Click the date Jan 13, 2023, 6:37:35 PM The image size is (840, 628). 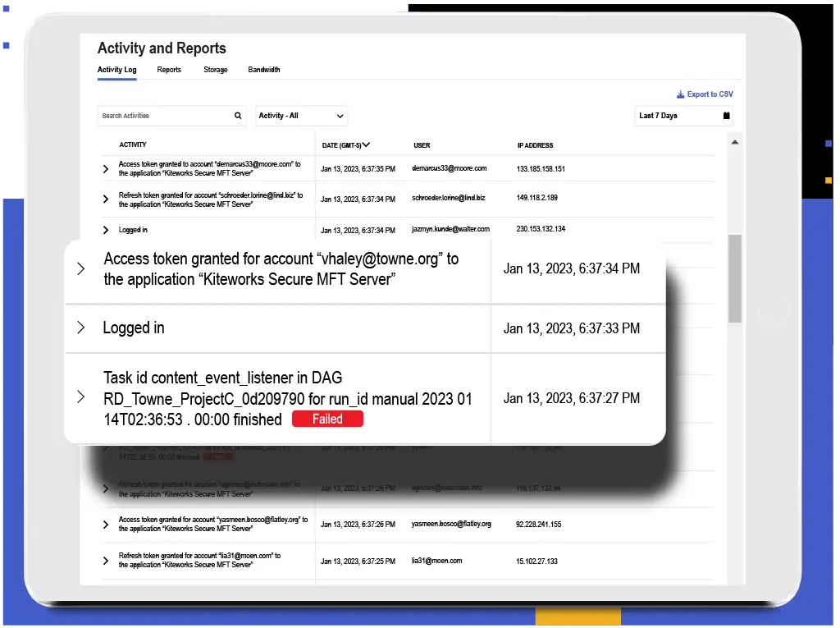(x=358, y=169)
